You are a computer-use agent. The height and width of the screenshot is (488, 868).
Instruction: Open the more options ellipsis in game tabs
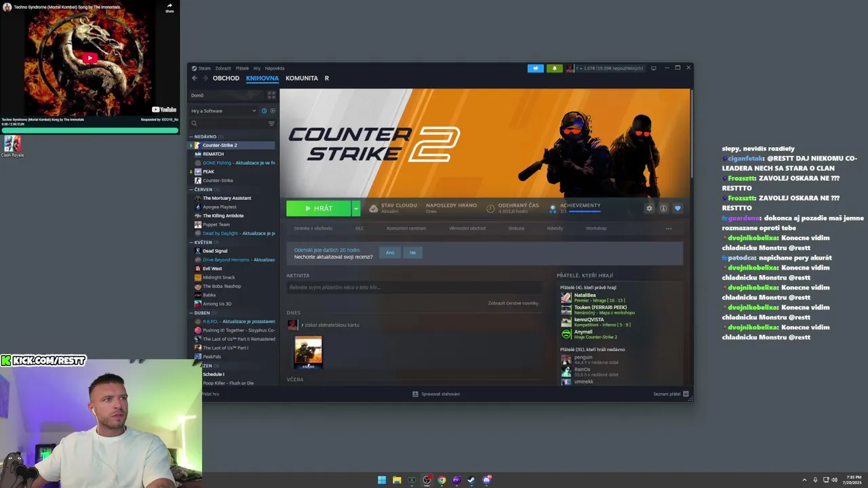pyautogui.click(x=669, y=228)
